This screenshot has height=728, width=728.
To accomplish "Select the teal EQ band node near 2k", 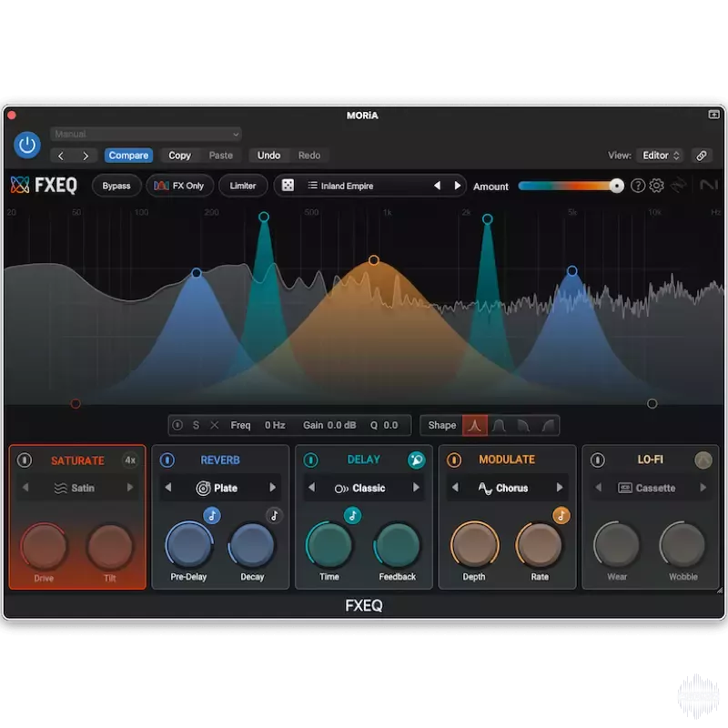I will point(488,219).
